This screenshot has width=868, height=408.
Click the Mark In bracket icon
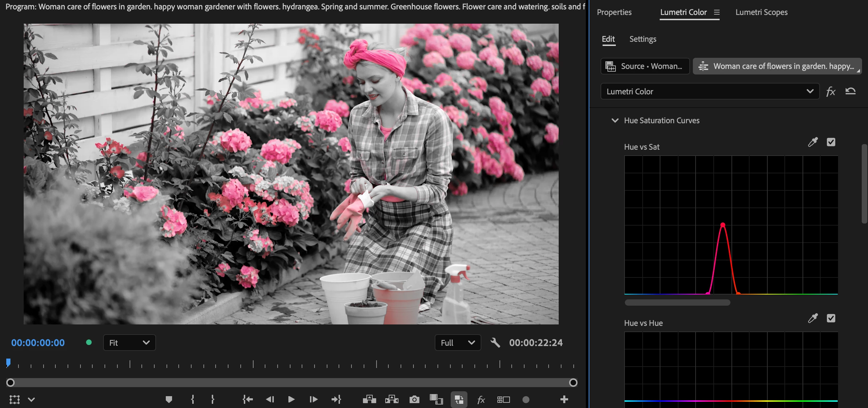click(x=193, y=399)
